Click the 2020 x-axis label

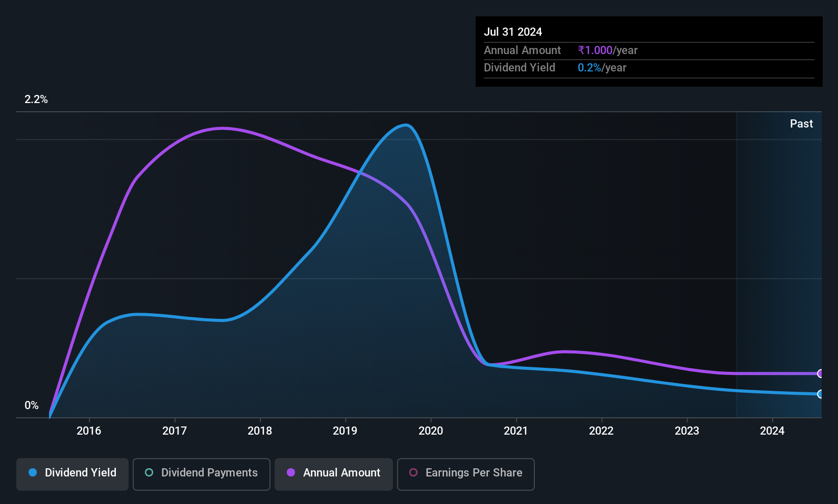pos(431,431)
